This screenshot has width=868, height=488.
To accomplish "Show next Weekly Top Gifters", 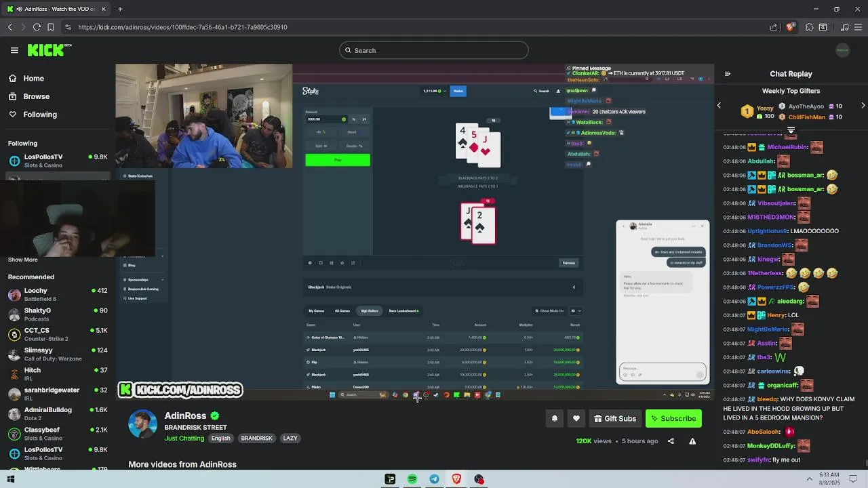I will (863, 106).
